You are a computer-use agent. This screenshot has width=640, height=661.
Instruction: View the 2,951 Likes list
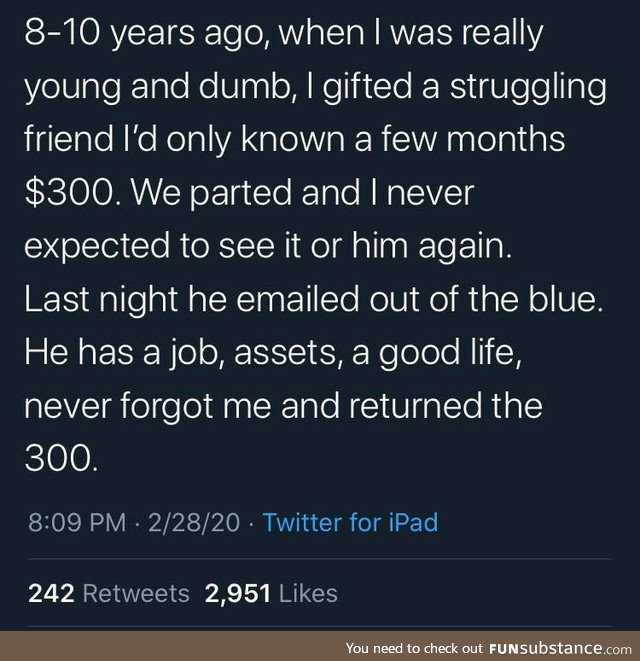coord(271,594)
